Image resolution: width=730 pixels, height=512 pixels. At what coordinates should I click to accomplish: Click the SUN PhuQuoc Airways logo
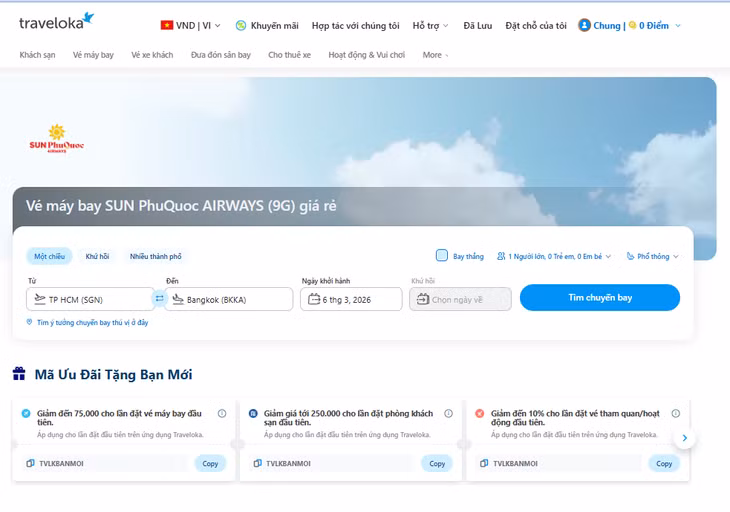coord(56,139)
